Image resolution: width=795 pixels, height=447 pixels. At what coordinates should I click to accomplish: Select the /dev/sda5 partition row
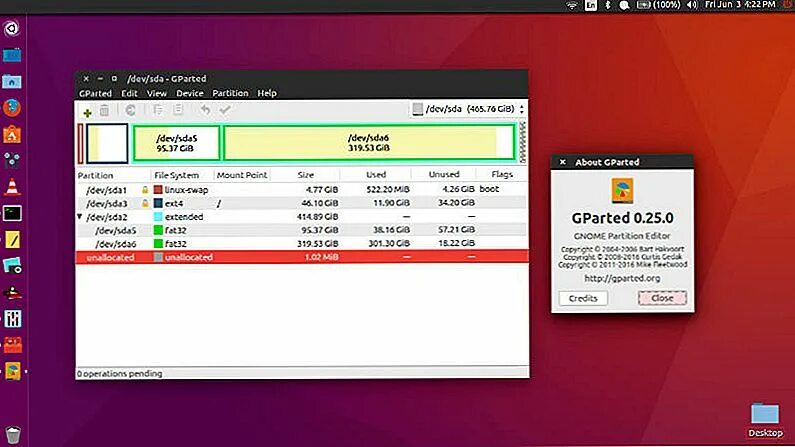click(x=302, y=230)
